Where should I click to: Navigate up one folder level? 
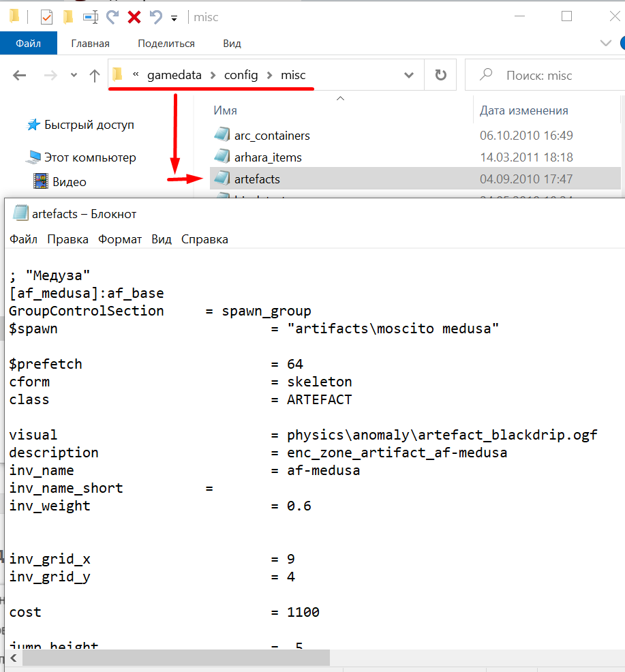click(x=95, y=76)
